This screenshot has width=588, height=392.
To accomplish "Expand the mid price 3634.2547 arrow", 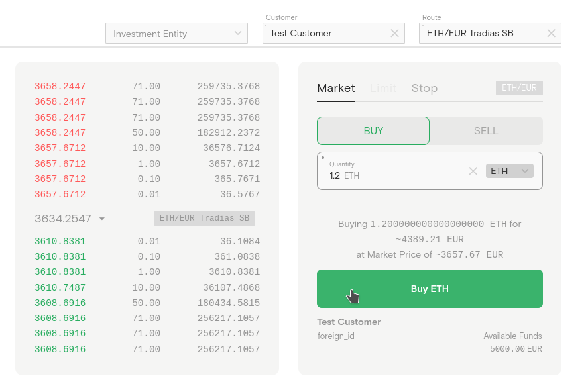I will point(102,219).
